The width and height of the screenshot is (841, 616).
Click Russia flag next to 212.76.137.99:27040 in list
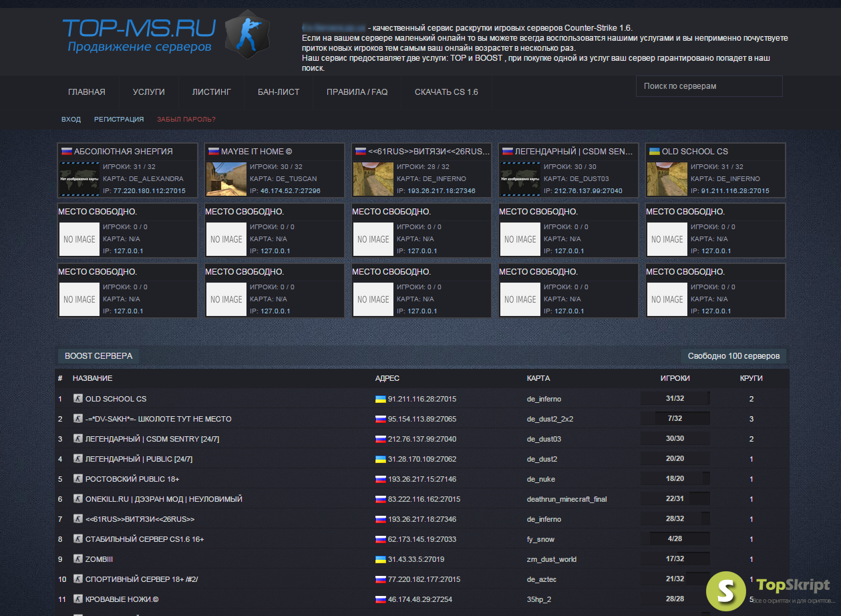point(380,439)
